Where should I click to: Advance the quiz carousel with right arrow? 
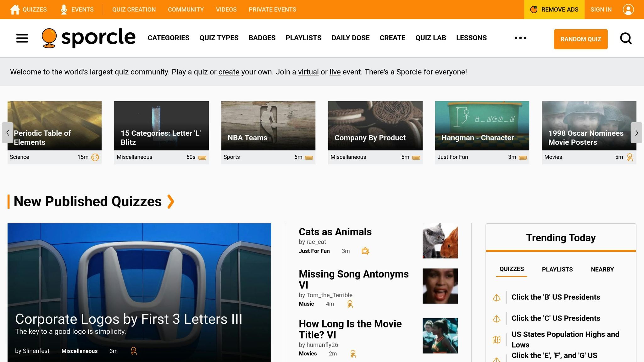tap(636, 133)
